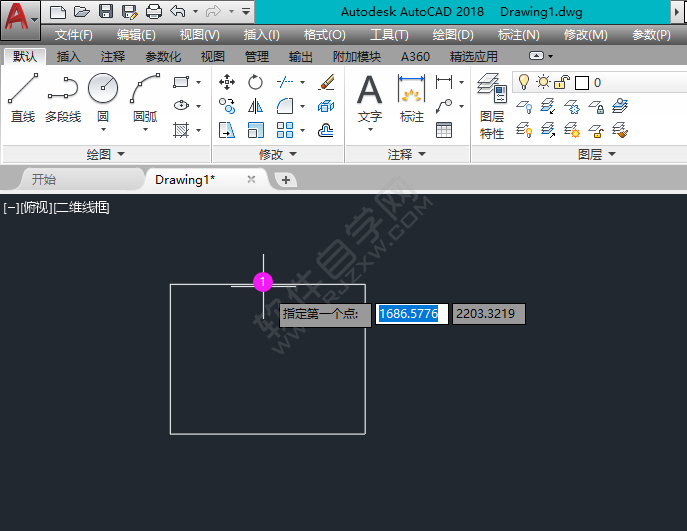The height and width of the screenshot is (531, 687).
Task: Close the Drawing1* tab
Action: point(251,179)
